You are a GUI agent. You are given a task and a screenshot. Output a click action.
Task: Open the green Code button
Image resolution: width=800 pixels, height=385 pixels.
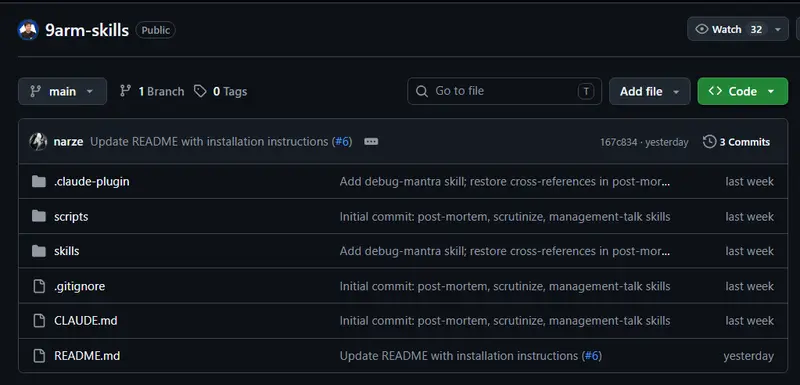click(742, 91)
